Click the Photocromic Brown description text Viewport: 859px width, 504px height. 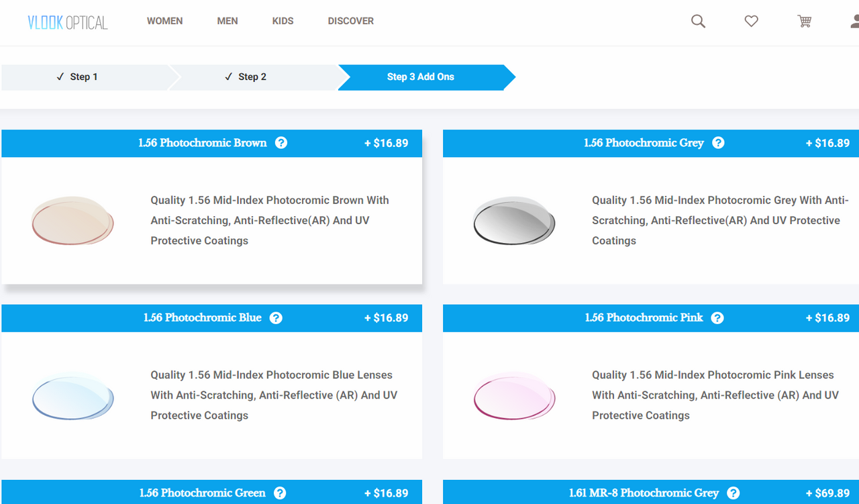[x=270, y=220]
